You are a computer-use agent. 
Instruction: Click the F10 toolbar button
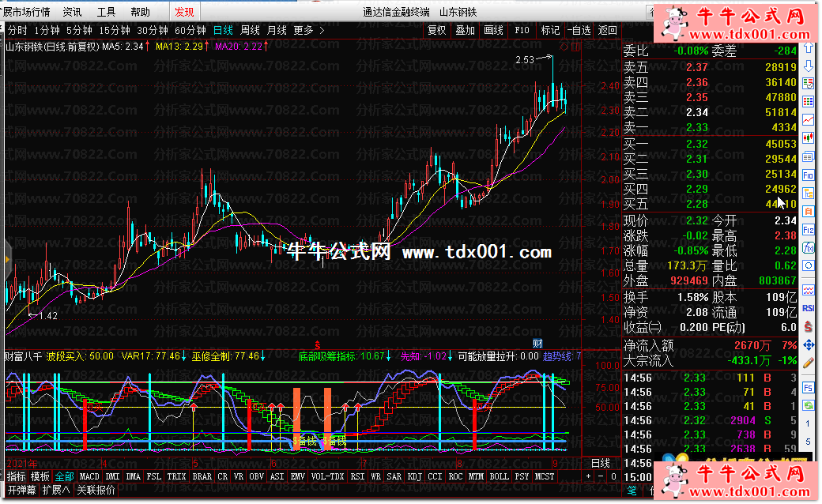click(x=522, y=30)
